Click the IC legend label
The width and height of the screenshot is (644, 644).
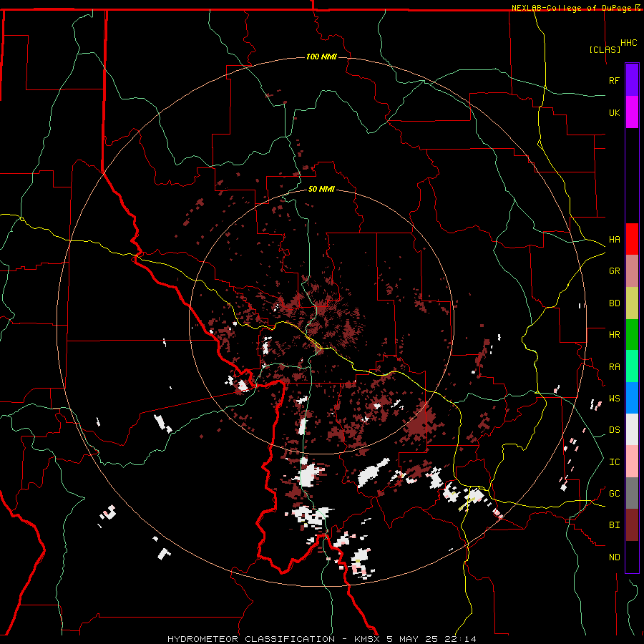tap(614, 462)
